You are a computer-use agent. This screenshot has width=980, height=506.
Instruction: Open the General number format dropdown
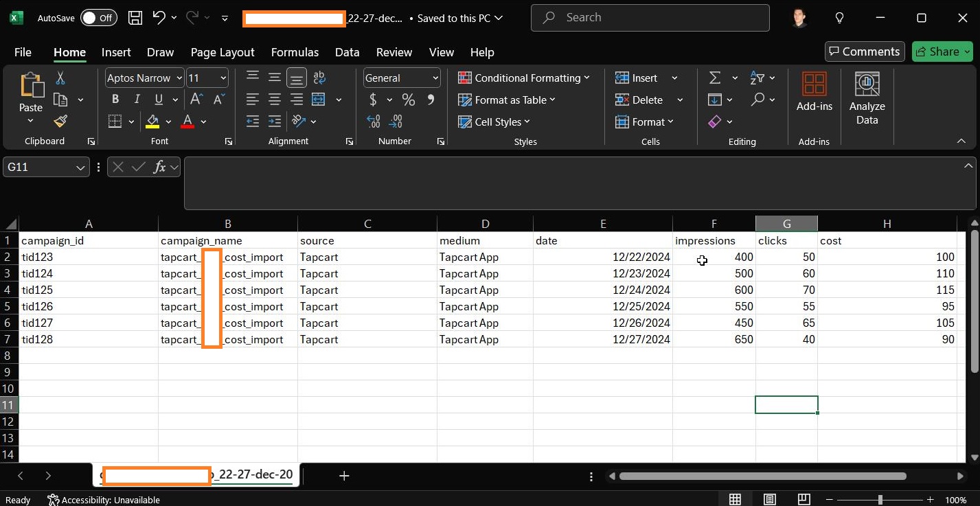(x=435, y=78)
